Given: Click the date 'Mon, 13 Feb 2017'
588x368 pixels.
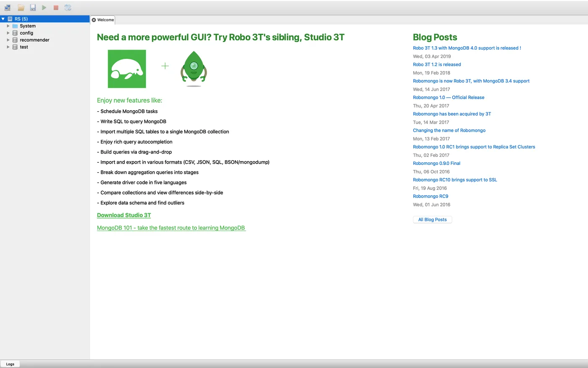Looking at the screenshot, I should tap(431, 139).
